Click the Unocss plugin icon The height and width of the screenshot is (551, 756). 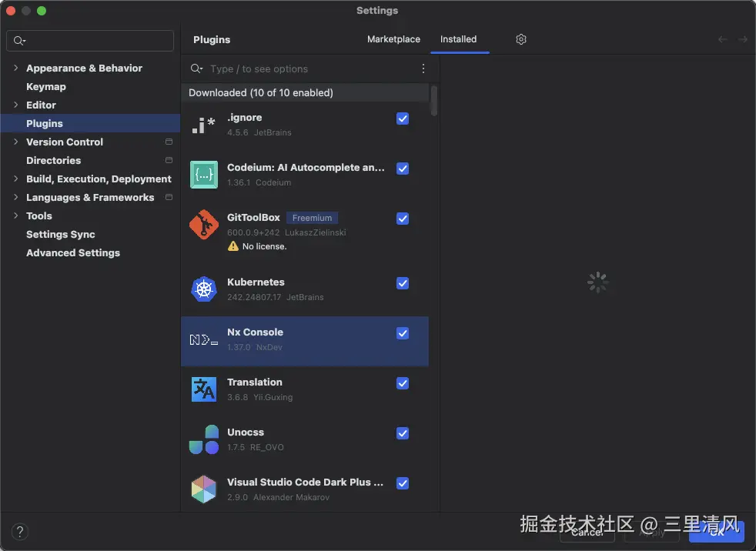[x=203, y=439]
